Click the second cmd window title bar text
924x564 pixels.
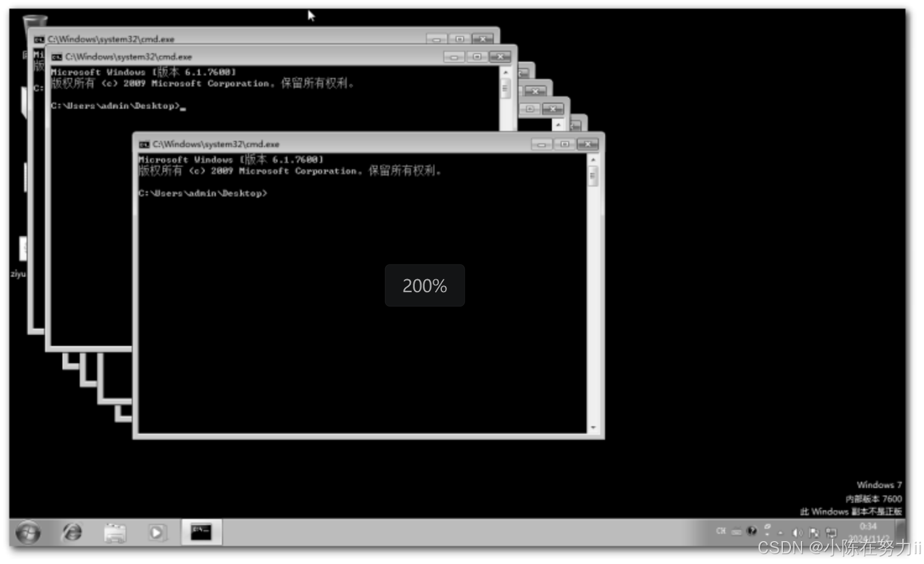(129, 57)
